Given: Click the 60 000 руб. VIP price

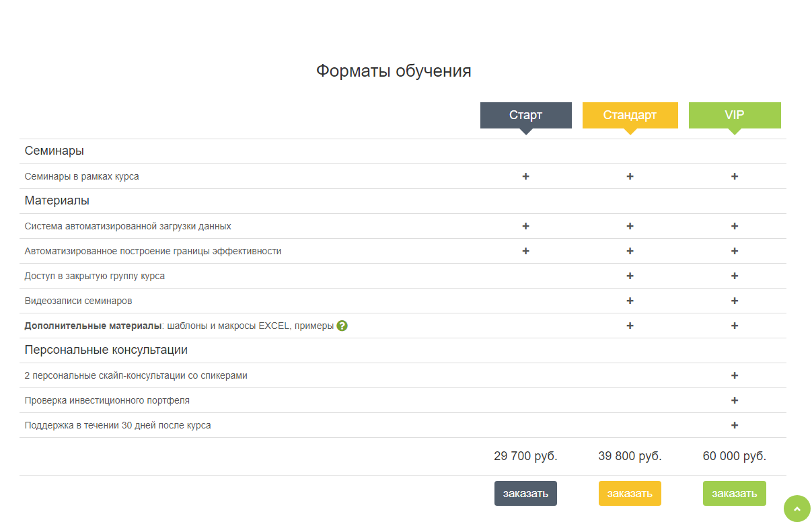Looking at the screenshot, I should point(735,456).
